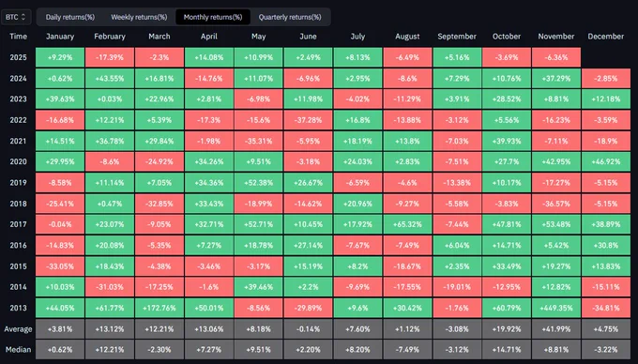
Task: Click the +449.35% November 2013 cell
Action: click(x=556, y=308)
